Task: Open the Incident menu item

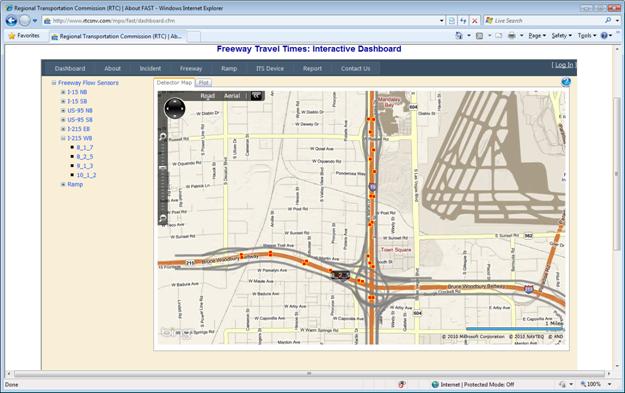Action: tap(150, 69)
